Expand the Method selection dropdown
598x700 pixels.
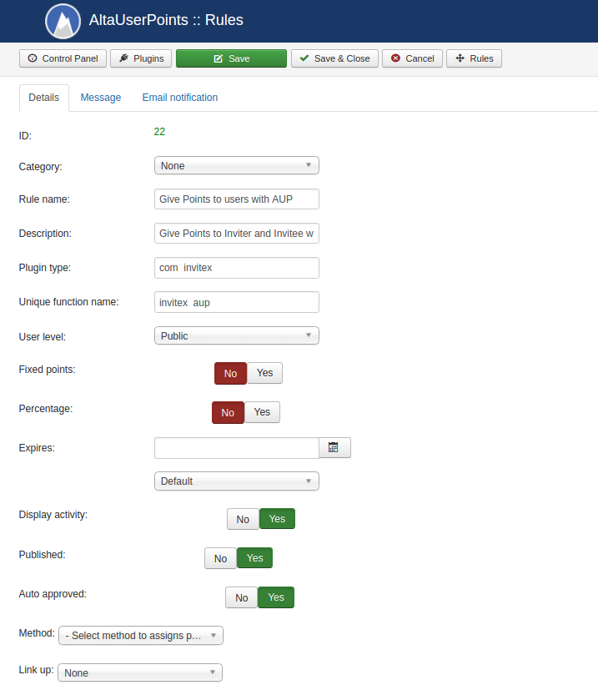pyautogui.click(x=140, y=636)
